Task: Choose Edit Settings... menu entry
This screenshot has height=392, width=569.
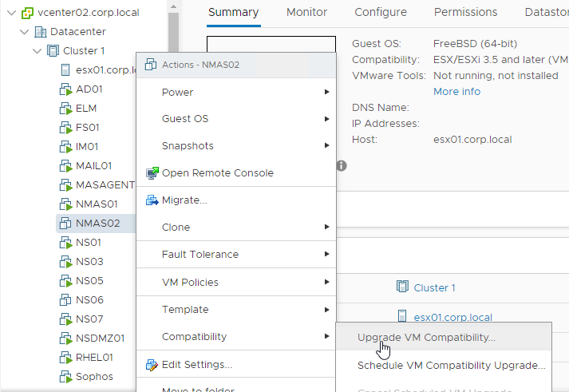Action: pyautogui.click(x=236, y=365)
